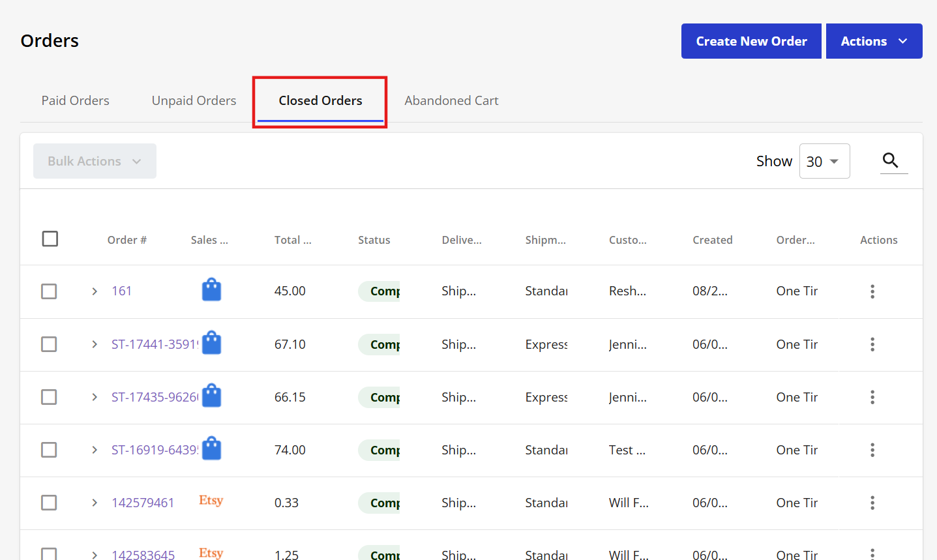Sort by the Order # column header
This screenshot has width=937, height=560.
[127, 240]
